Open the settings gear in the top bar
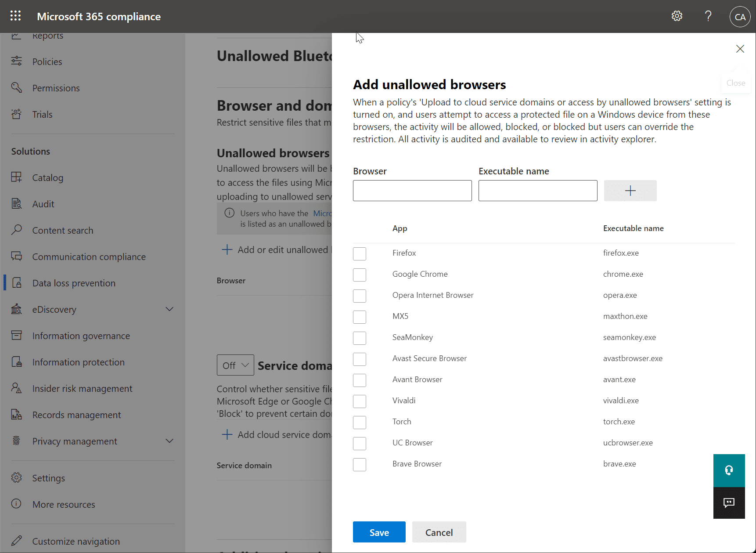756x553 pixels. point(677,16)
